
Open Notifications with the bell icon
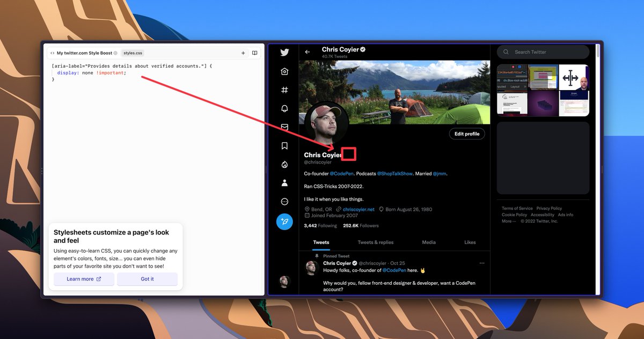284,108
